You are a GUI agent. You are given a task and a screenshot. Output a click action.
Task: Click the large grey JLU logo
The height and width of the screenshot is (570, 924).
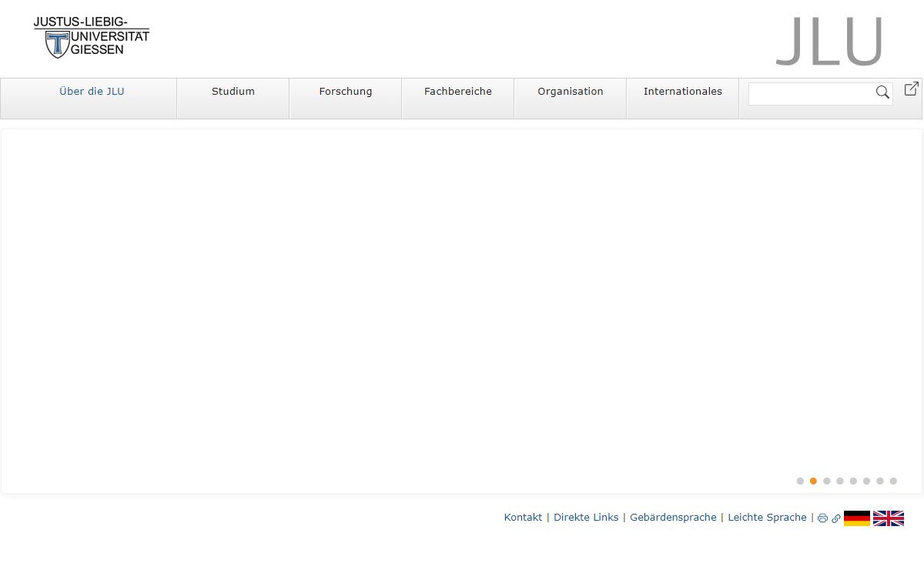(829, 41)
